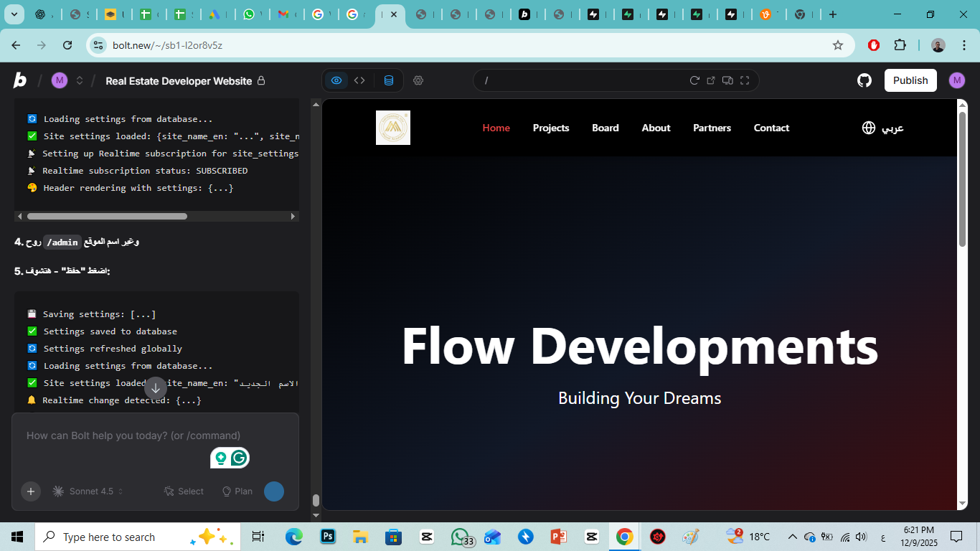Toggle Plan mode in chat box

[237, 491]
